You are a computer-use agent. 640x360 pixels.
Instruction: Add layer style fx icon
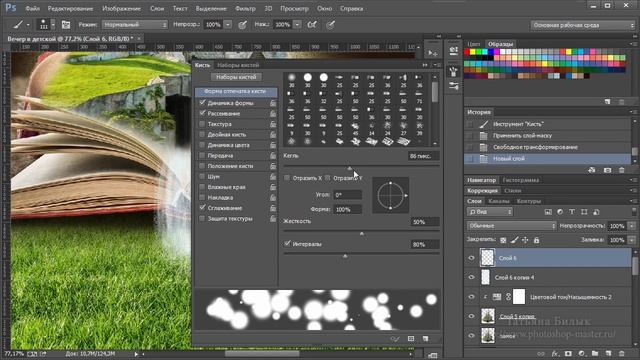(x=555, y=353)
